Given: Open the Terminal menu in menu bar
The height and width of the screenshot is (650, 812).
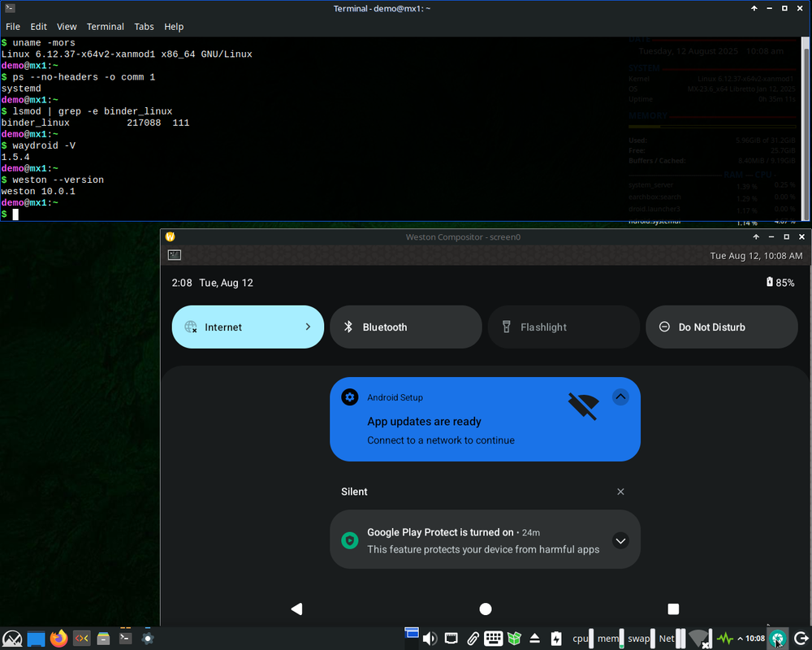Looking at the screenshot, I should coord(105,27).
